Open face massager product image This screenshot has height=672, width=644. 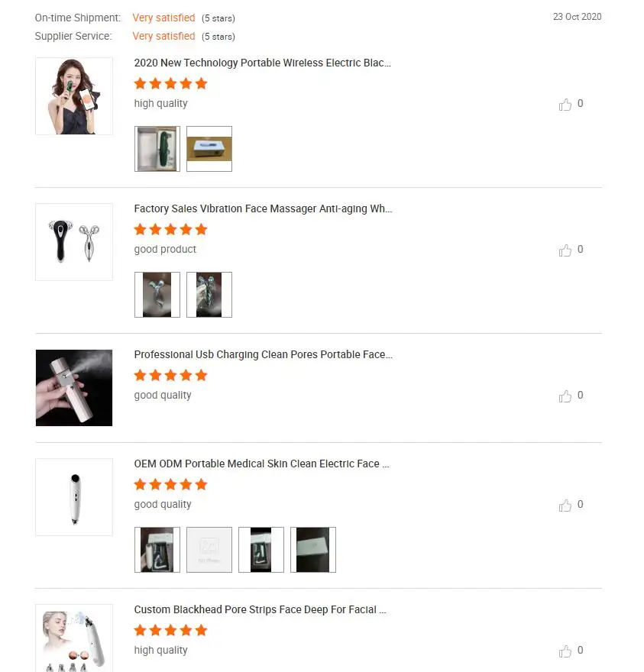[x=74, y=242]
